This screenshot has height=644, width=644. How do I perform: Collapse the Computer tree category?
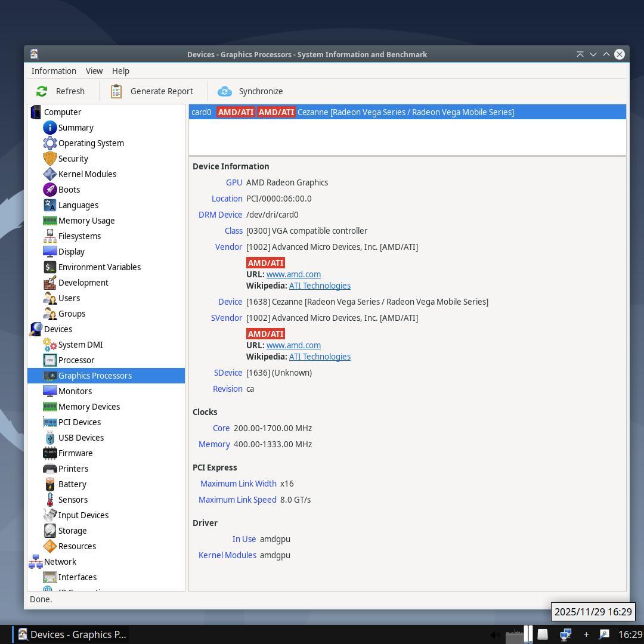(62, 112)
